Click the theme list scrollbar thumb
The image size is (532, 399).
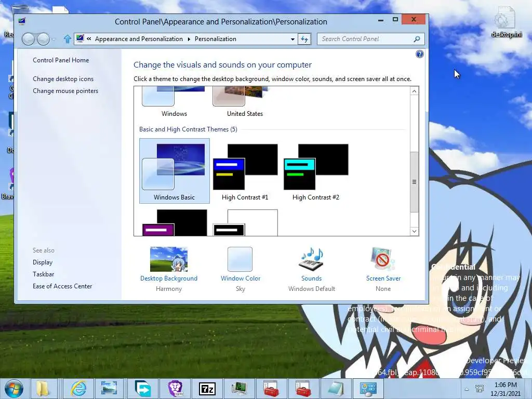tap(414, 182)
